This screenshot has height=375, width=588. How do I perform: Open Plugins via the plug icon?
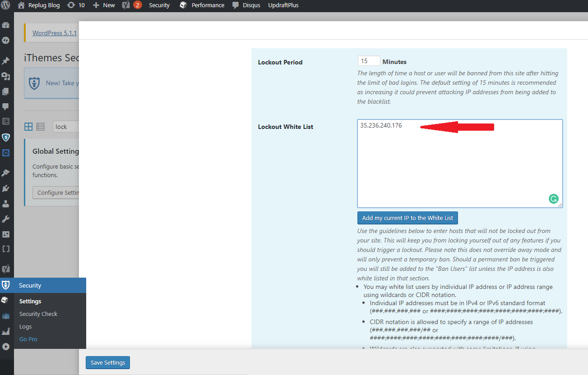[6, 188]
